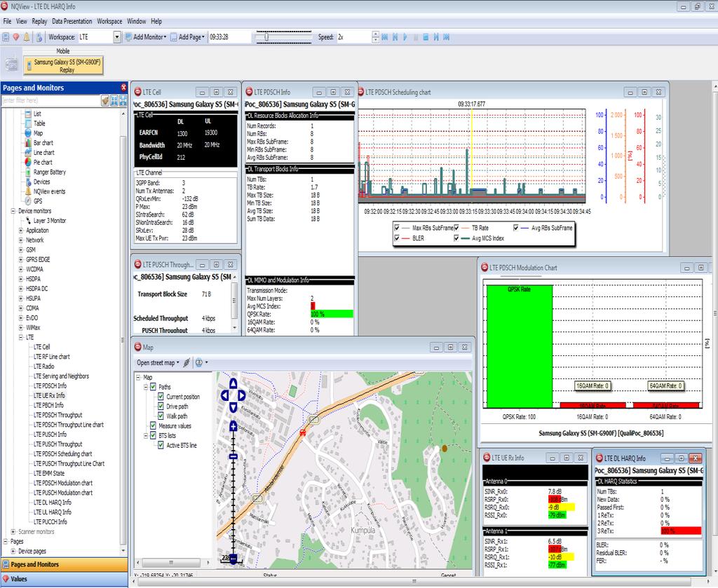The image size is (718, 588).
Task: Switch to the Values panel
Action: point(64,579)
